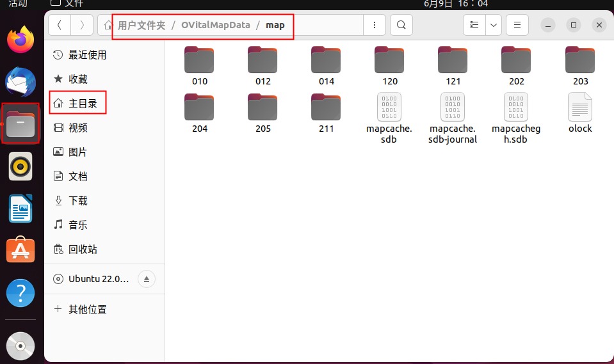
Task: Open Ubuntu Software store from dock
Action: tap(20, 250)
